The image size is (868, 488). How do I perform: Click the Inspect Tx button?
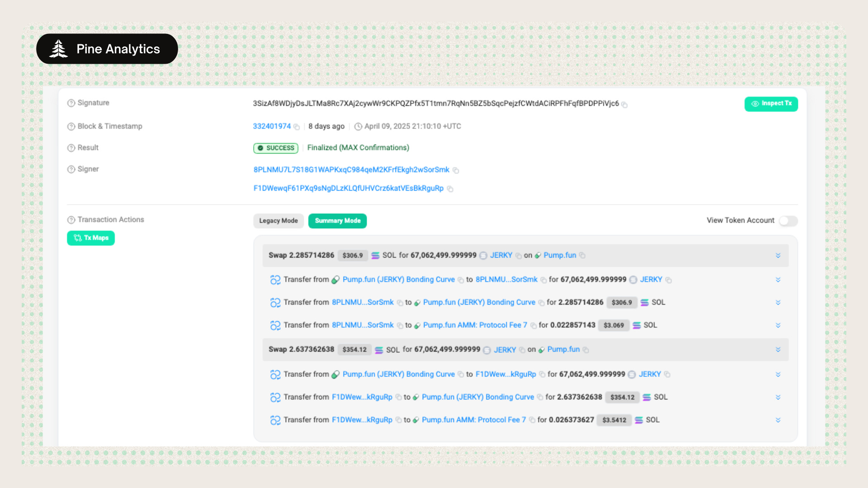[771, 103]
